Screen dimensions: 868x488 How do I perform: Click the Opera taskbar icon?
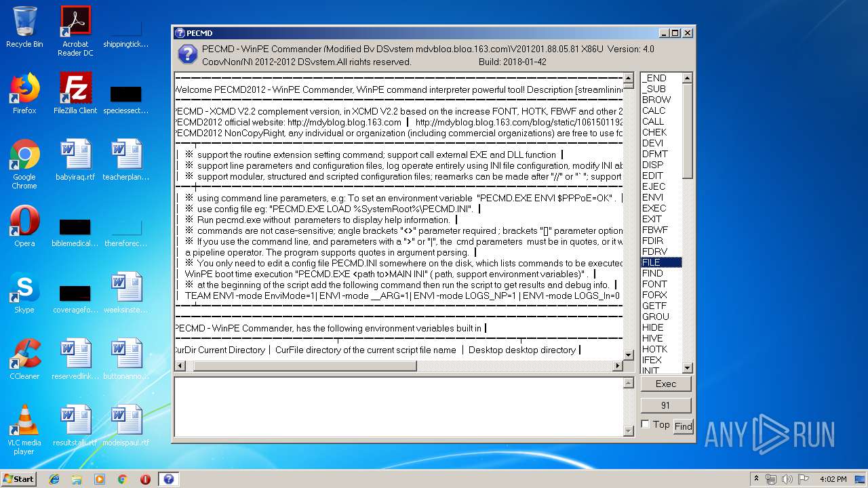(x=145, y=479)
